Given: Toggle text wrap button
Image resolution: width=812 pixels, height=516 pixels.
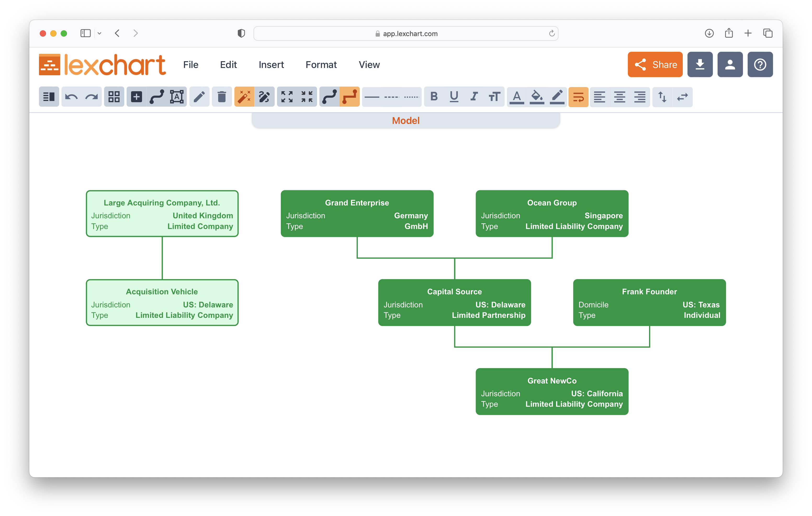Looking at the screenshot, I should click(x=579, y=97).
